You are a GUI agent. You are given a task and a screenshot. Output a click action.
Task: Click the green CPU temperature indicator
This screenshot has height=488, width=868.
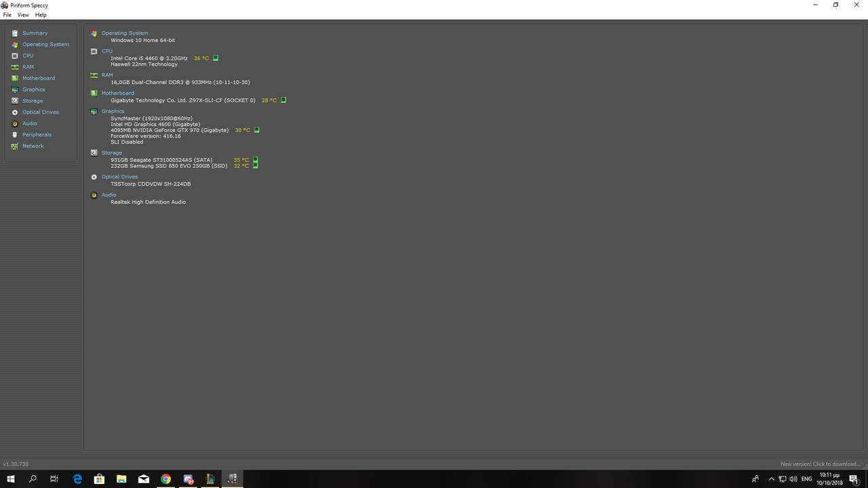coord(216,58)
